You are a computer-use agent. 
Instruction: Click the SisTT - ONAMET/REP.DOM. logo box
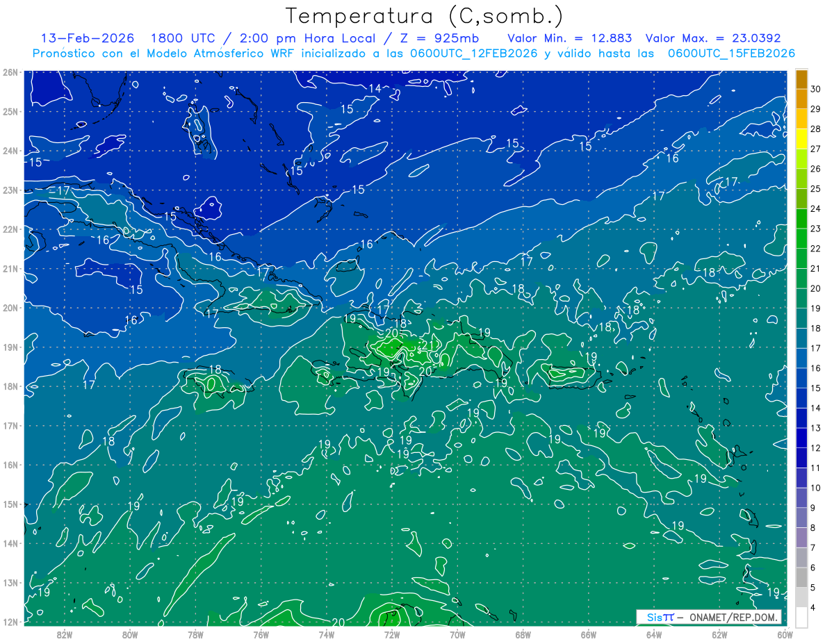708,617
